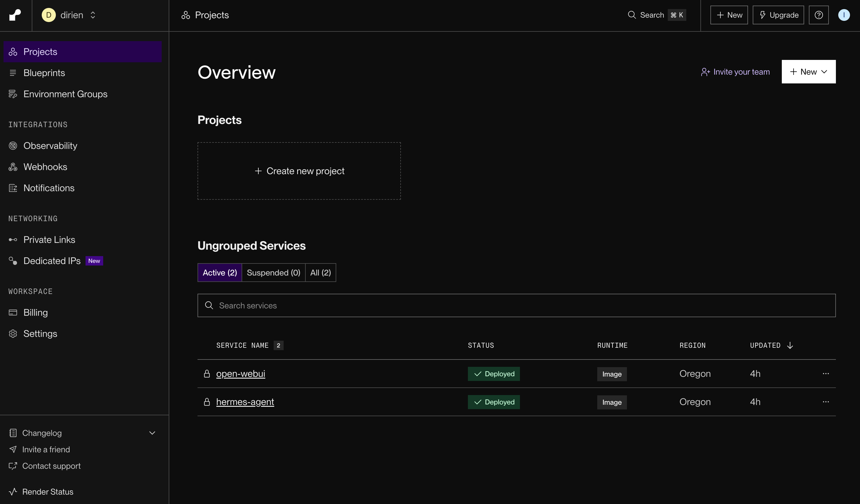The image size is (860, 504).
Task: Click the Blueprints list icon
Action: coord(13,73)
